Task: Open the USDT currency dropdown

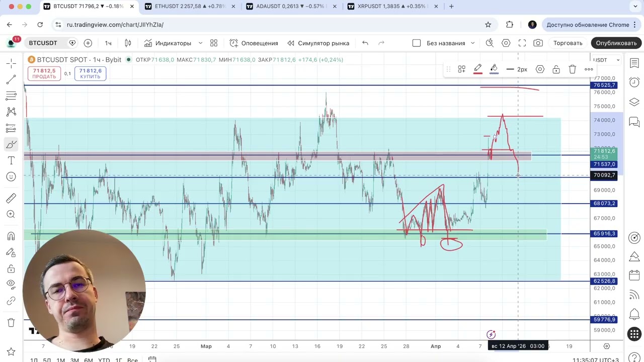Action: click(x=606, y=60)
